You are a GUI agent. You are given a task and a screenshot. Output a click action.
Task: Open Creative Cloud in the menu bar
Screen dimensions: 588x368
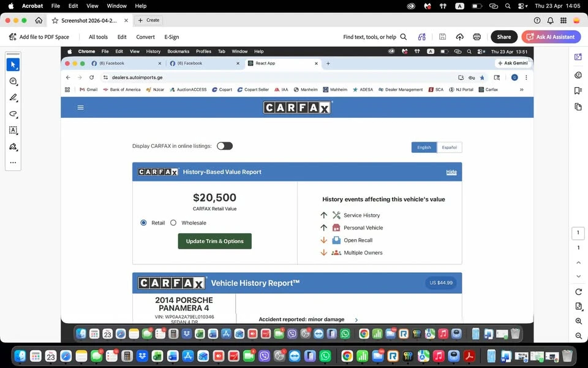coord(411,6)
